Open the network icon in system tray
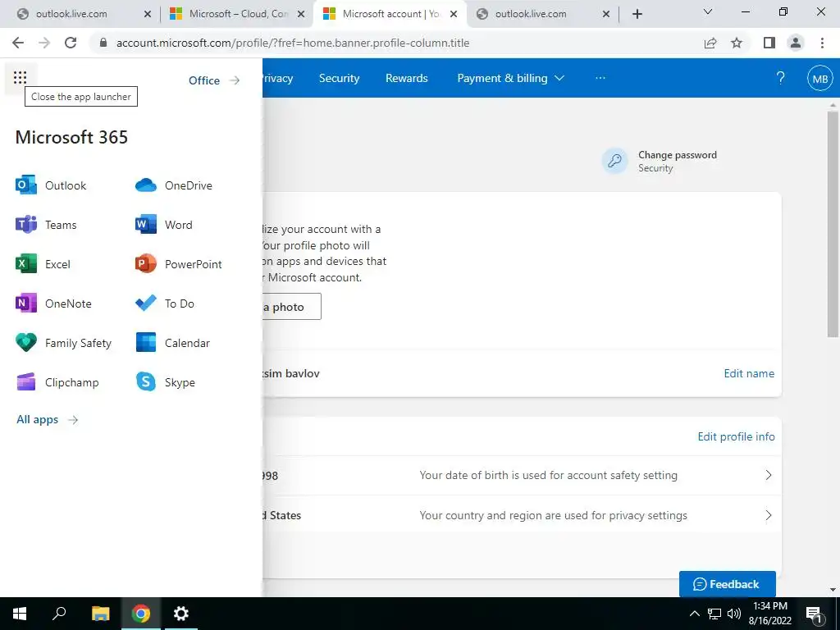This screenshot has width=840, height=630. click(x=714, y=614)
